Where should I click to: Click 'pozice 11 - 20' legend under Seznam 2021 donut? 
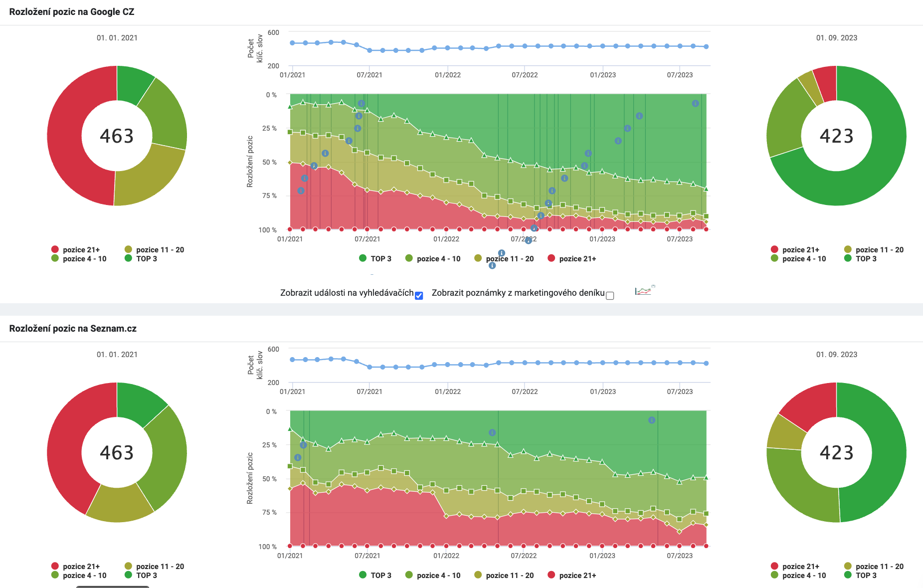coord(154,566)
